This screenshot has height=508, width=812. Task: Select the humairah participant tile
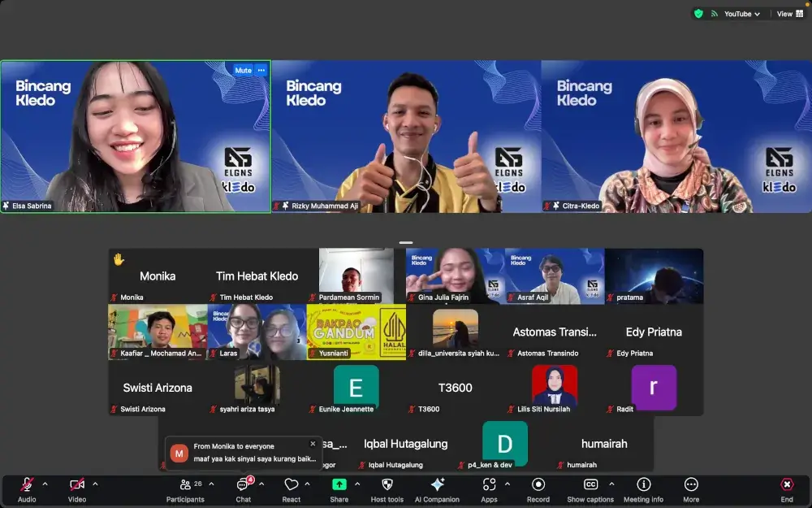[604, 445]
